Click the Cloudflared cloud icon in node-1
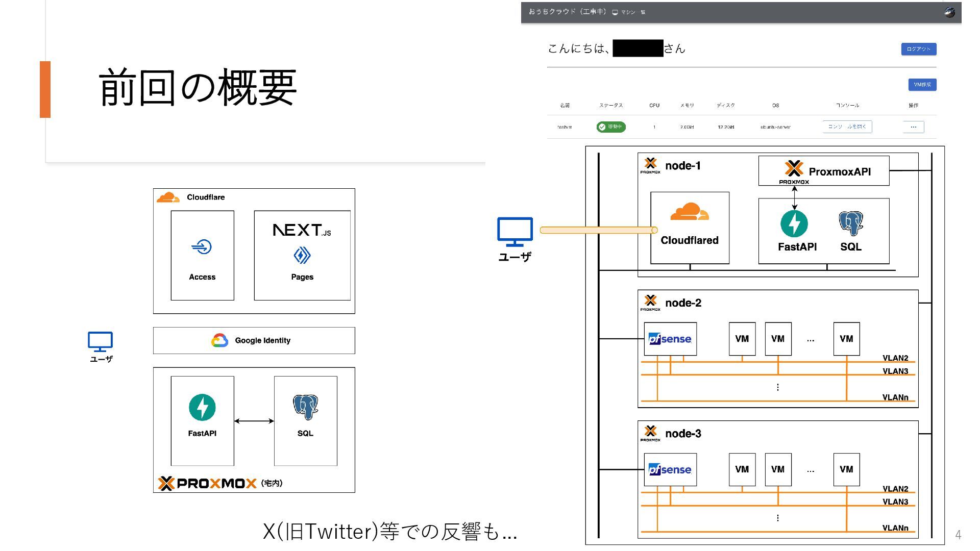This screenshot has width=980, height=551. 689,212
